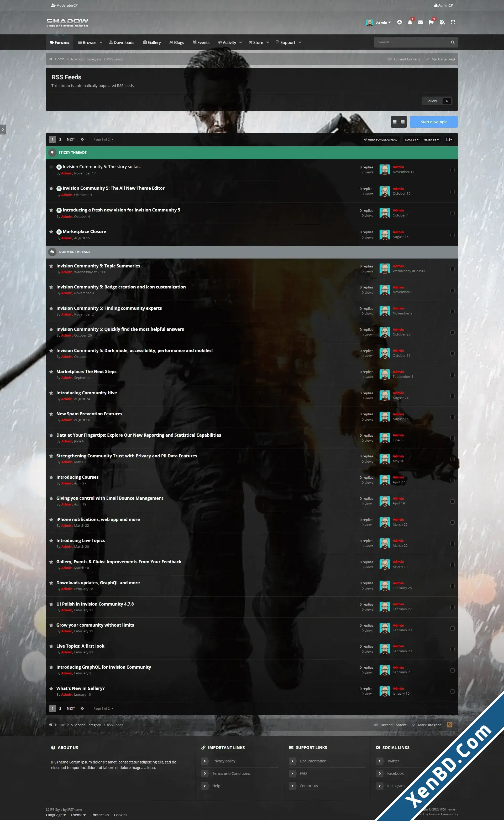Open the Admin user dropdown menu

(x=383, y=23)
